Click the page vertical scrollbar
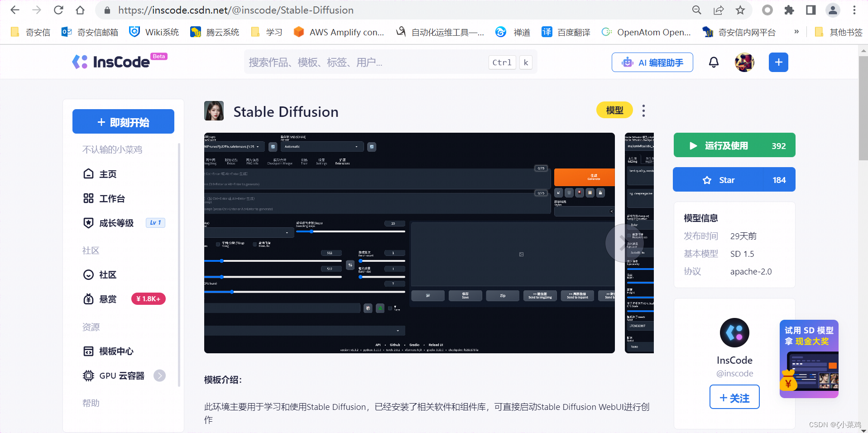 [x=863, y=108]
